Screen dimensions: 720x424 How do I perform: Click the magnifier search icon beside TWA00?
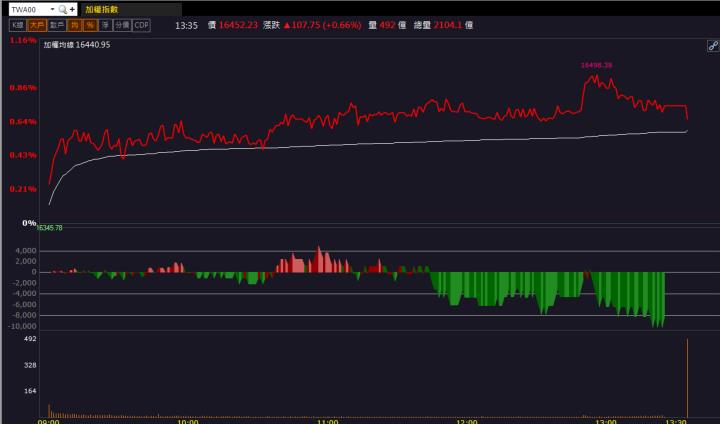pyautogui.click(x=62, y=9)
